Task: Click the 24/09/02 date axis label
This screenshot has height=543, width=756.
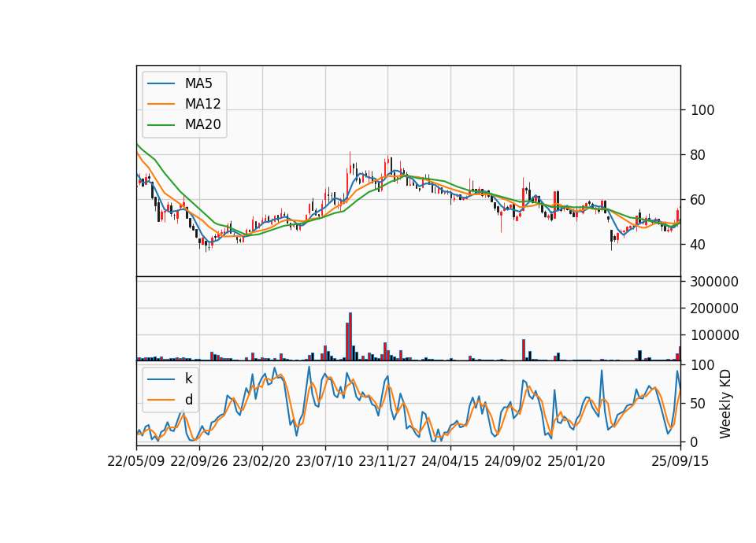Action: pyautogui.click(x=513, y=461)
